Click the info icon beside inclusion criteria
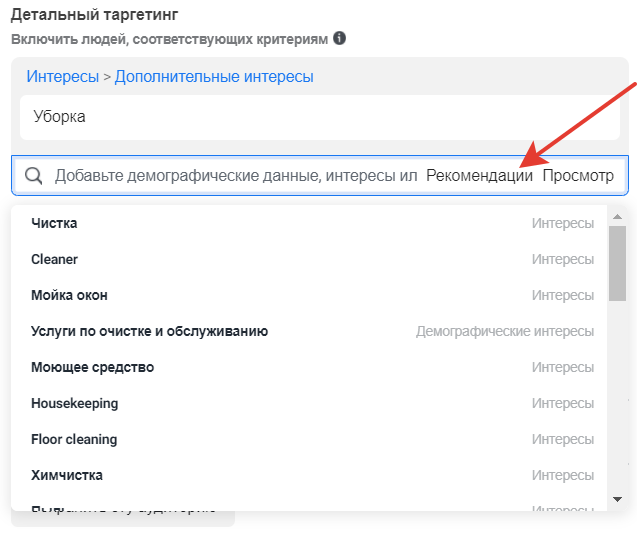Viewport: 637px width, 534px height. pyautogui.click(x=340, y=39)
